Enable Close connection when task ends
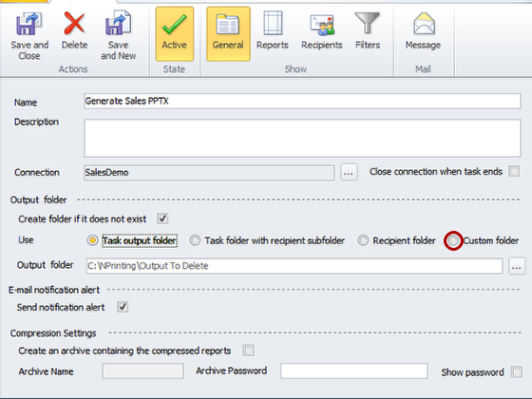Image resolution: width=532 pixels, height=399 pixels. click(x=514, y=171)
